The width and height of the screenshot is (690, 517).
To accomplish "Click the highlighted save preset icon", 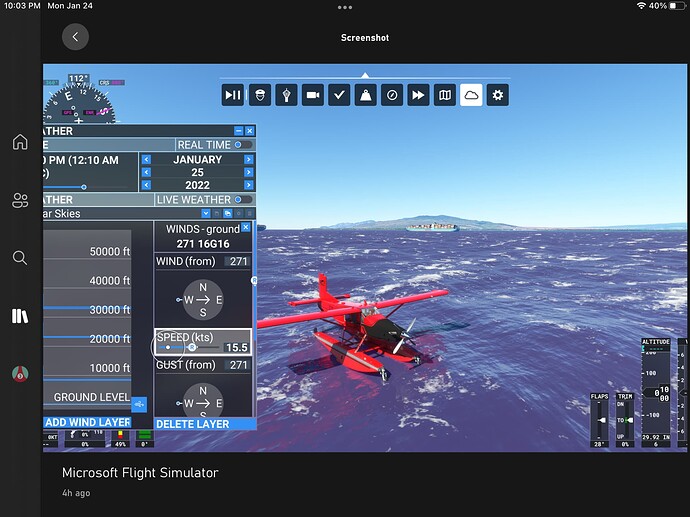I will coord(228,213).
